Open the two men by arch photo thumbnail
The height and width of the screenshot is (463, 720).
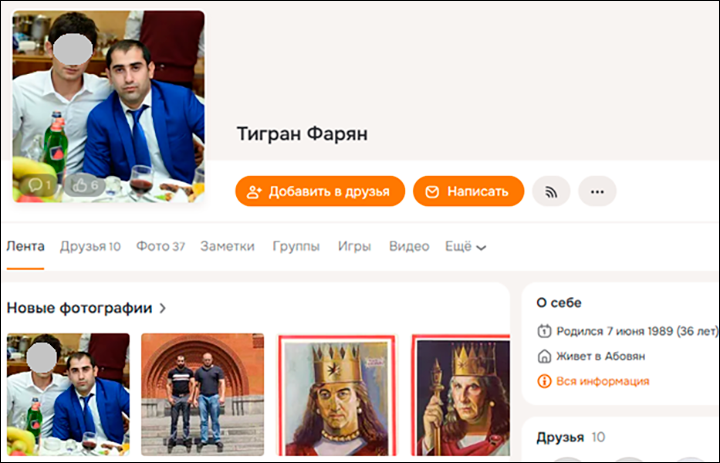click(x=202, y=394)
